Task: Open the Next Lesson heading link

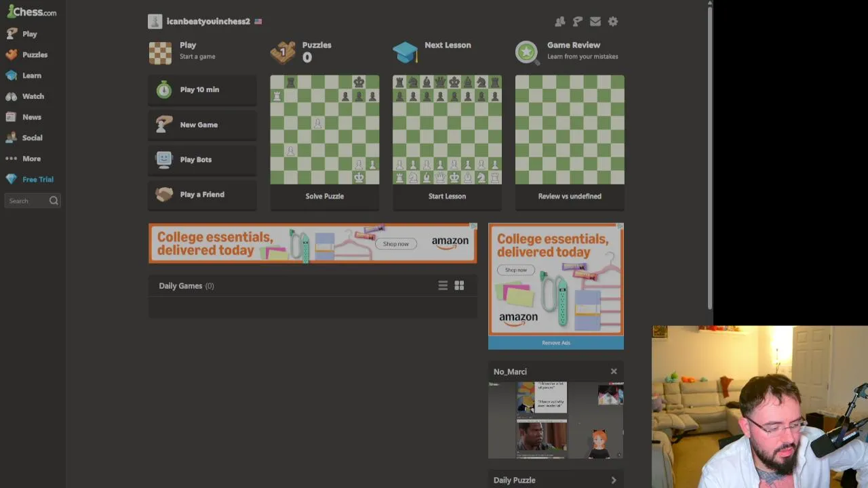Action: [x=448, y=45]
